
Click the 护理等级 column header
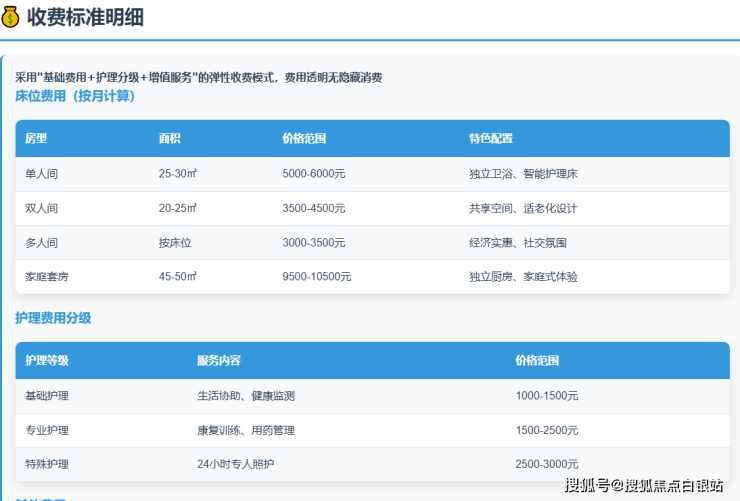click(x=47, y=360)
